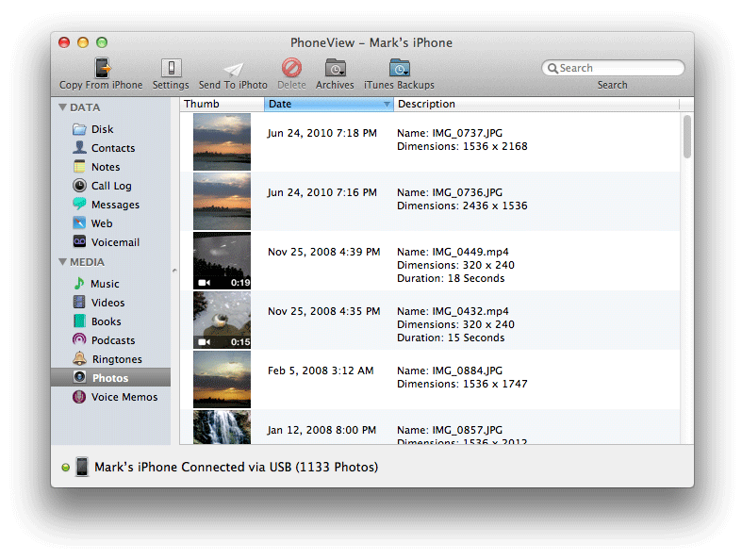Collapse the DATA section triangle
The image size is (742, 560).
coord(62,107)
